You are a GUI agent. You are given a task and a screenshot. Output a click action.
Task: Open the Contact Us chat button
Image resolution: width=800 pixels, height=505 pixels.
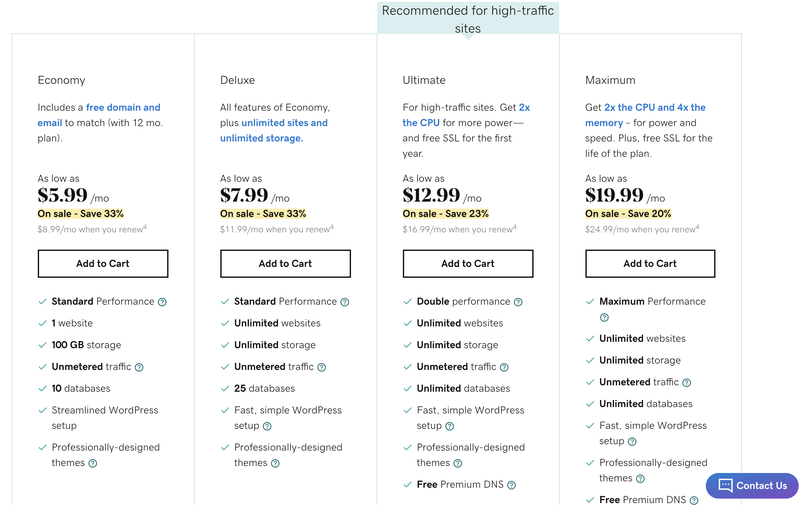(x=753, y=486)
